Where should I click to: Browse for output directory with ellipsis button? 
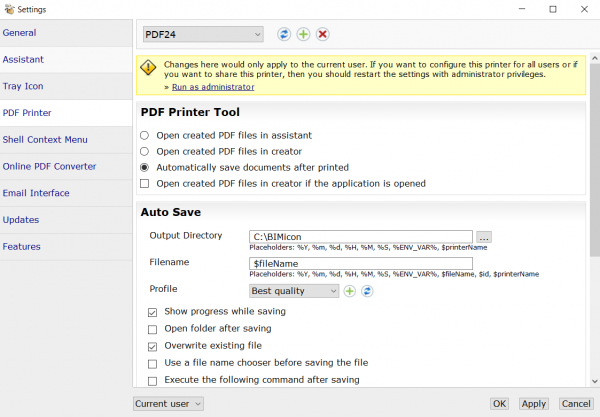coord(484,237)
